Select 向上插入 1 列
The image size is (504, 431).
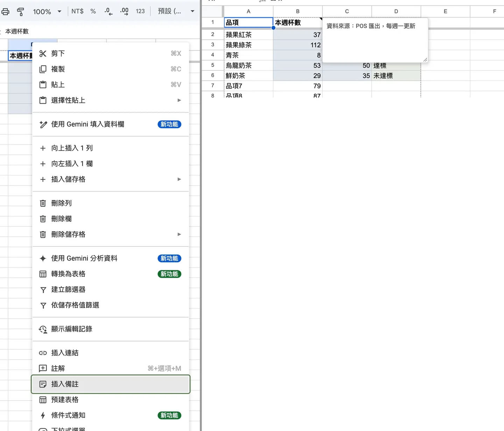111,148
